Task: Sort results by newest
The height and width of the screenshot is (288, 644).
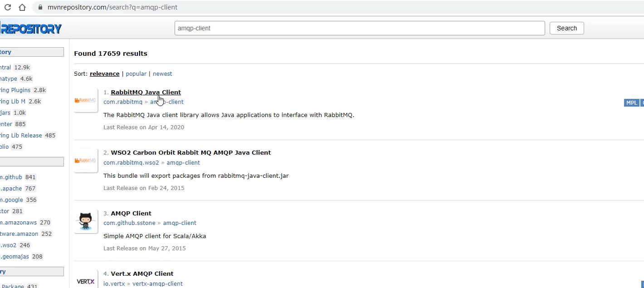Action: pyautogui.click(x=162, y=74)
